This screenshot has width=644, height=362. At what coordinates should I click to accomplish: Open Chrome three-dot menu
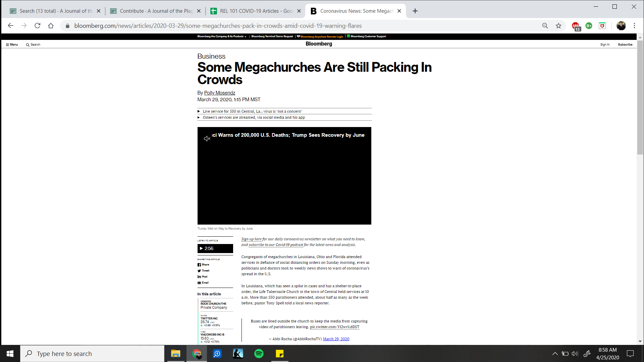pyautogui.click(x=634, y=26)
